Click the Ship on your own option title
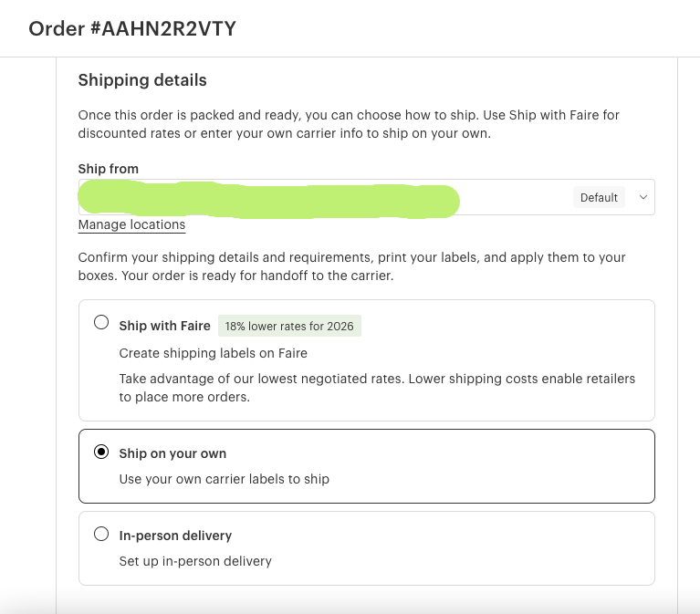 tap(172, 453)
